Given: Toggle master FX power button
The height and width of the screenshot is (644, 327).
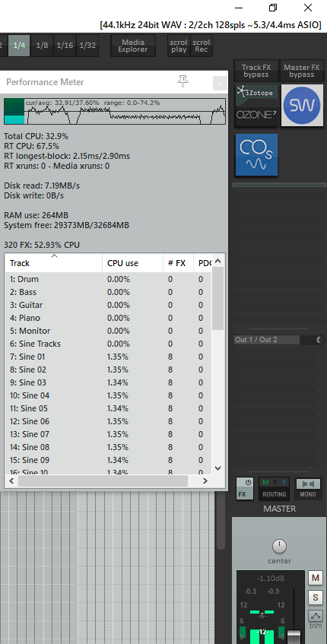Looking at the screenshot, I should coord(244,488).
